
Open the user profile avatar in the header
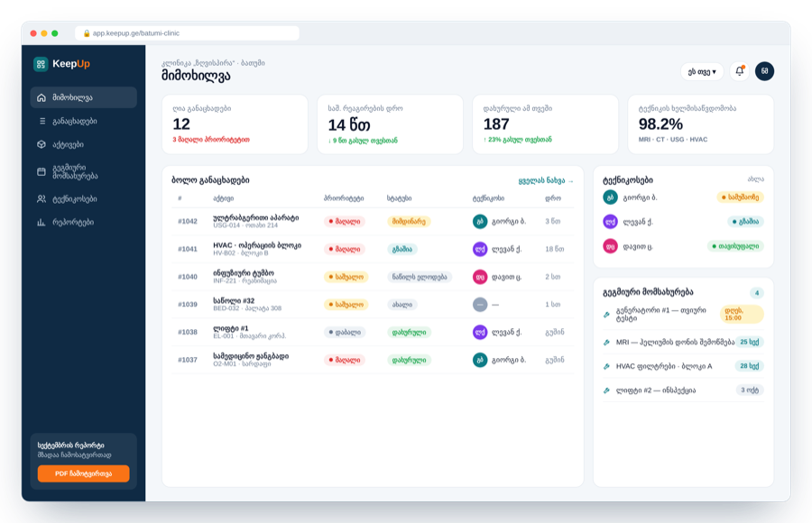point(764,71)
